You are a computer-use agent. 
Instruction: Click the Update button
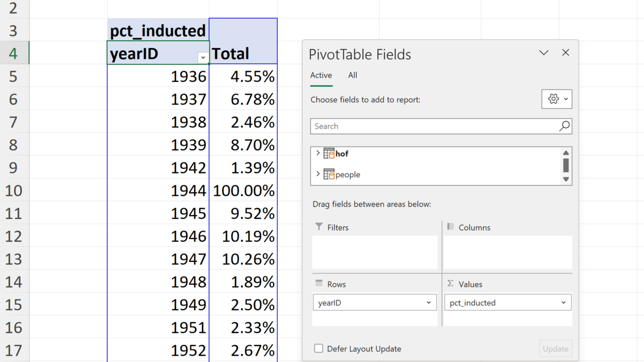pyautogui.click(x=555, y=348)
